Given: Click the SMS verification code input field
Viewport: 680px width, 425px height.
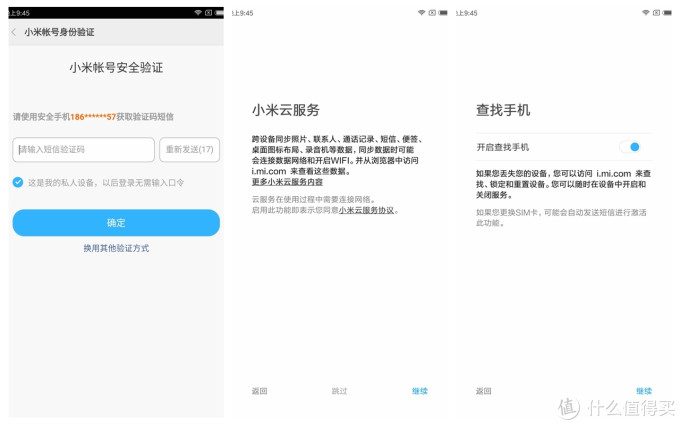Looking at the screenshot, I should pyautogui.click(x=83, y=150).
